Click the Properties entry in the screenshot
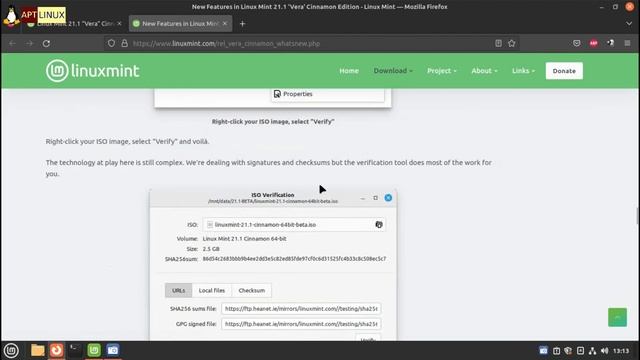This screenshot has width=640, height=360. (x=328, y=94)
